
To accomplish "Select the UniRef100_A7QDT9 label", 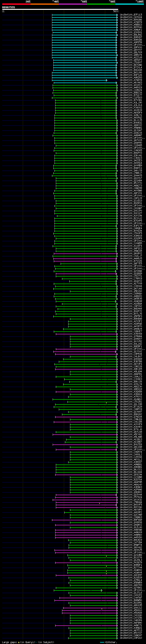I will tap(131, 22).
